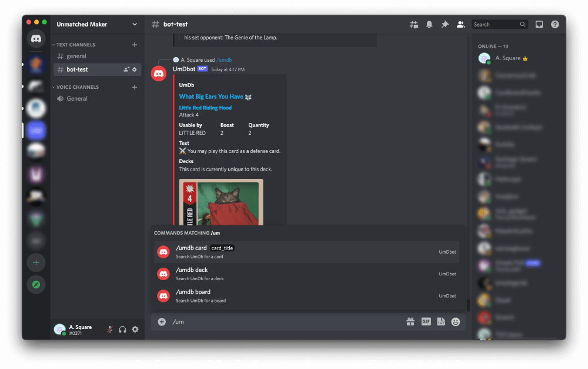Toggle headphones deafen in user panel
The width and height of the screenshot is (588, 369).
[x=122, y=330]
